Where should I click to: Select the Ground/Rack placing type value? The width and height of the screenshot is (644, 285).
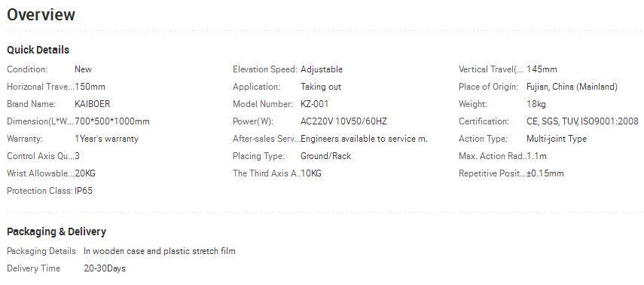(x=325, y=156)
